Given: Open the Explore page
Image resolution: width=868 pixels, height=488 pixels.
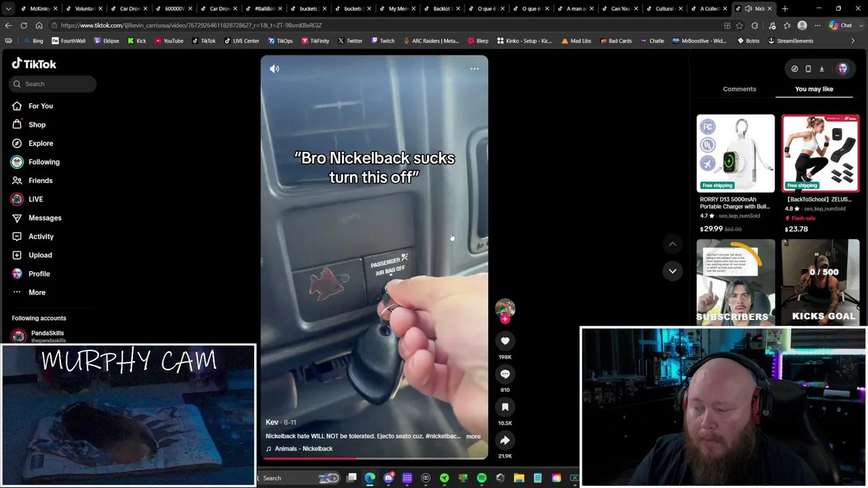Looking at the screenshot, I should coord(41,143).
